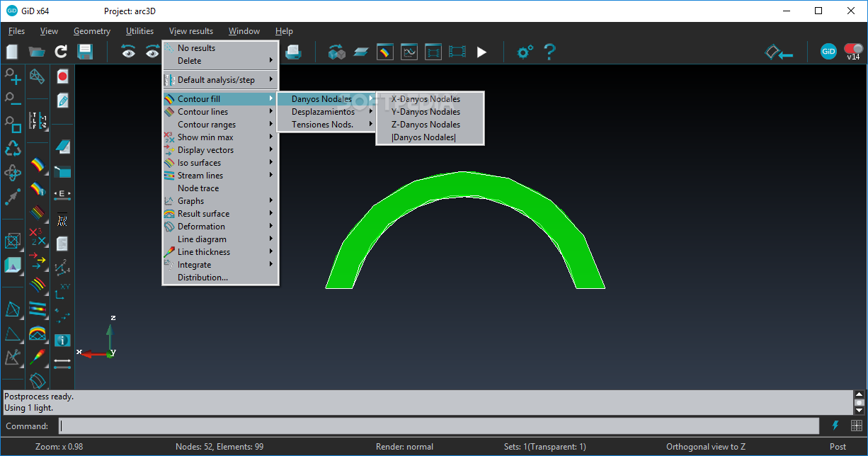Expand the Stream lines submenu

pyautogui.click(x=220, y=176)
